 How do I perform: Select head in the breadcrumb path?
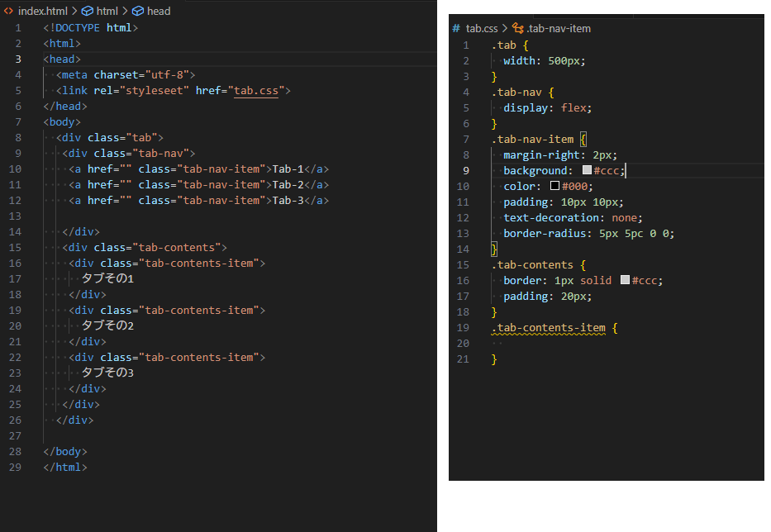pos(159,11)
